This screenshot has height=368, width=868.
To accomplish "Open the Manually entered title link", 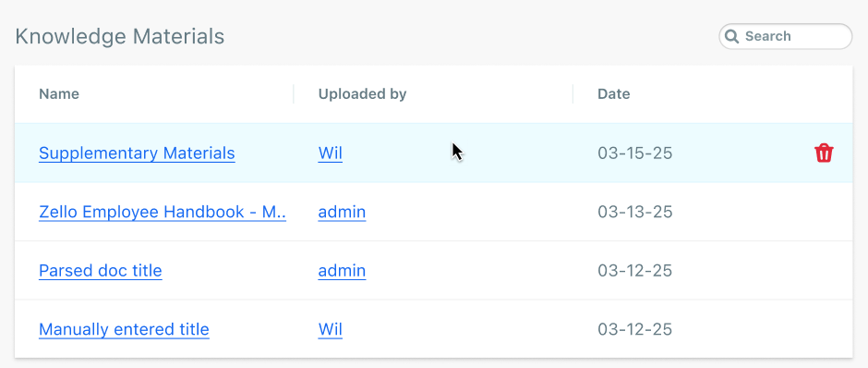I will click(x=124, y=330).
